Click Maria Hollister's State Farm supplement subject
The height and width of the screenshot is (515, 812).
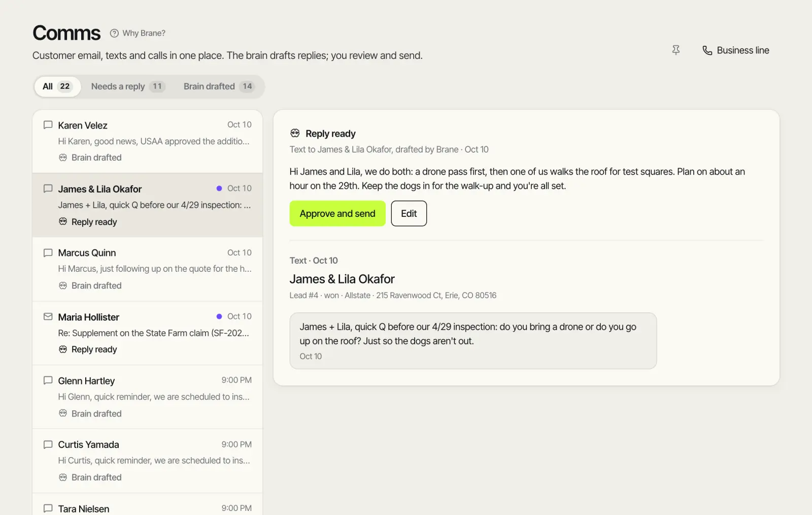coord(154,333)
